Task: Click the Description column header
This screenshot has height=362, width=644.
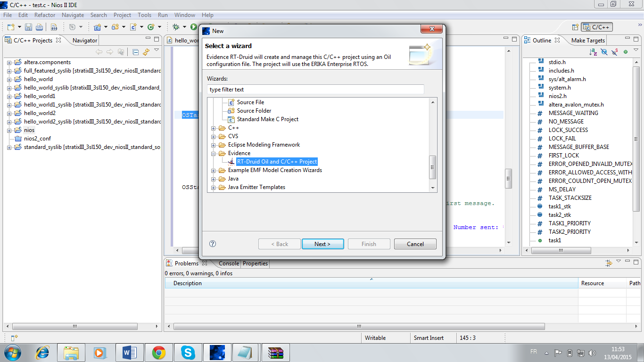Action: point(371,283)
